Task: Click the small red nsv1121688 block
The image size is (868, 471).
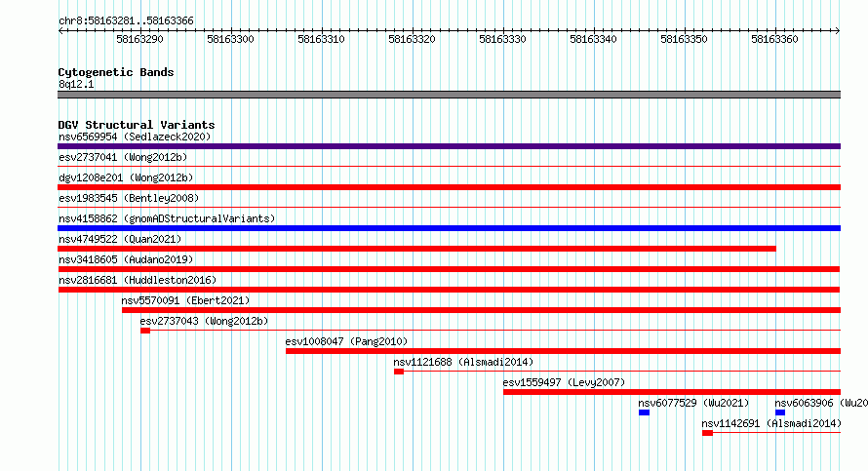Action: pyautogui.click(x=399, y=372)
